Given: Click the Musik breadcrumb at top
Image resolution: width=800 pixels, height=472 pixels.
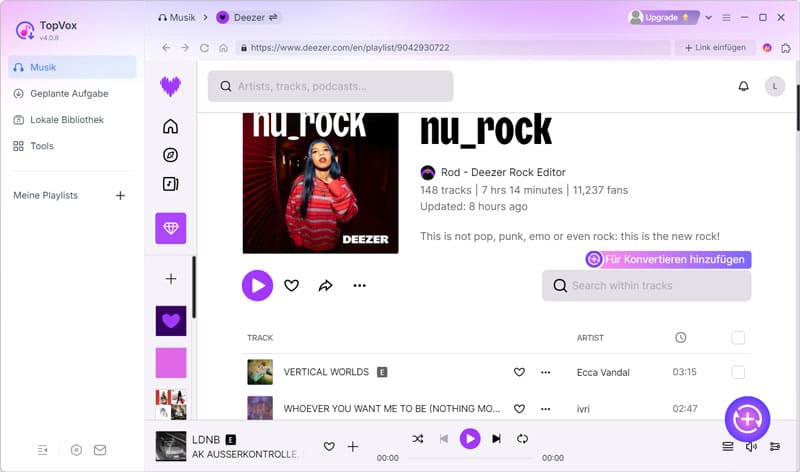Looking at the screenshot, I should 177,17.
